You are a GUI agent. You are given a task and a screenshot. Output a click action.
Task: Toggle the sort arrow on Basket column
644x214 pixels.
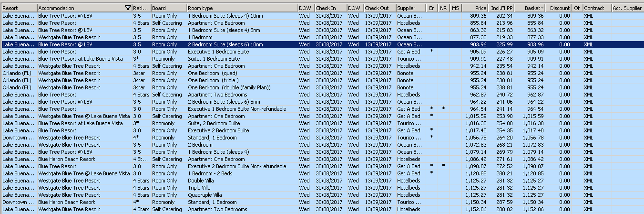coord(543,8)
